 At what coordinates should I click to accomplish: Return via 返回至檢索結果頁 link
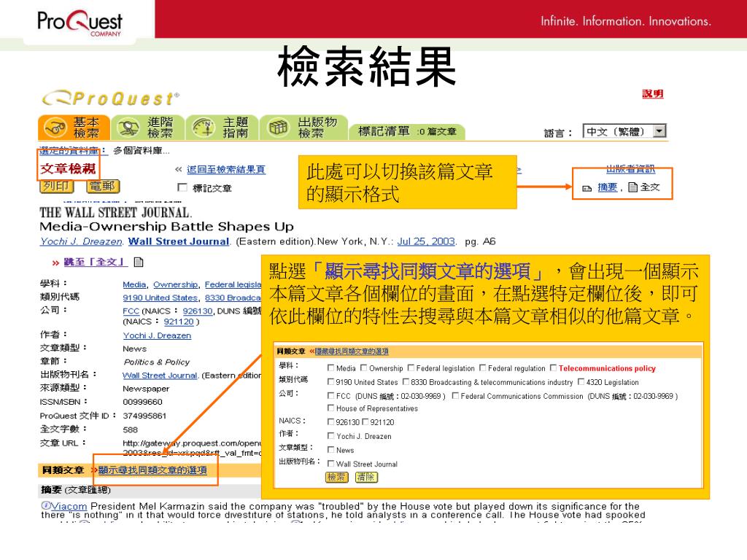(226, 169)
